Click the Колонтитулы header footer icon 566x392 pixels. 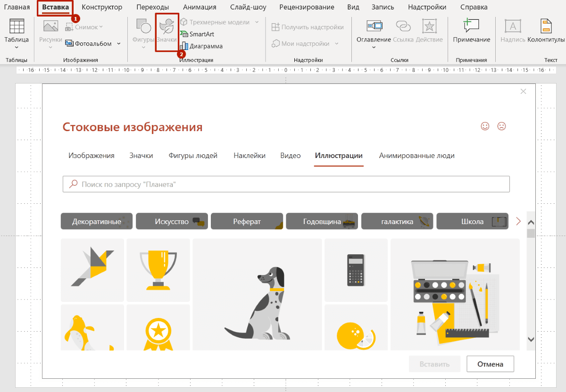pos(546,26)
